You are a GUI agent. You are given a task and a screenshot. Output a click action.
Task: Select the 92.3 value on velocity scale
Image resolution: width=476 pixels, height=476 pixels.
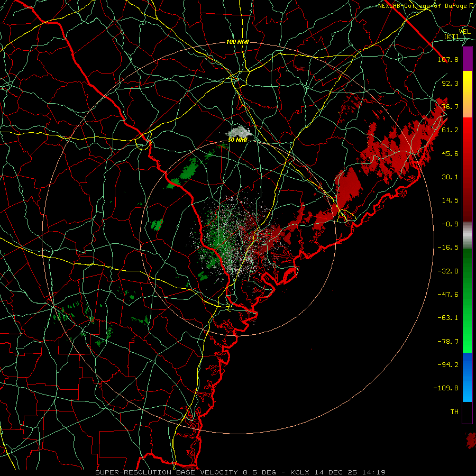tap(450, 83)
